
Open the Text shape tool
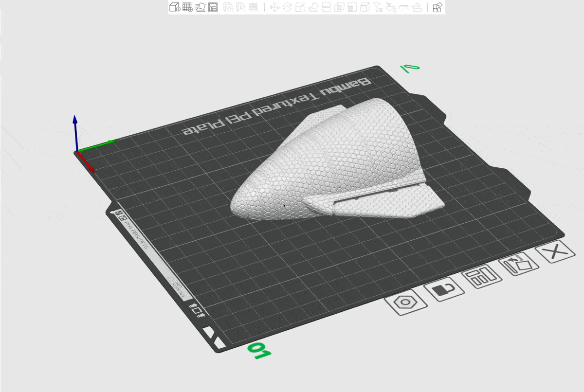378,7
